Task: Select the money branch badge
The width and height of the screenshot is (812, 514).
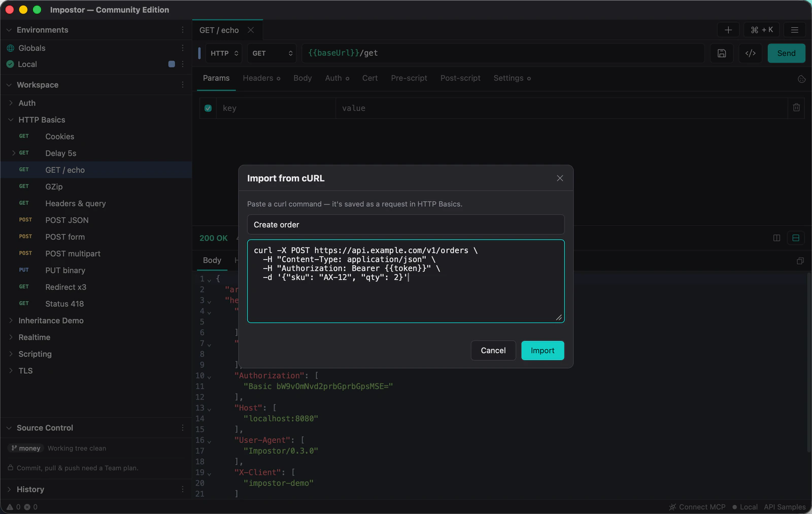Action: pyautogui.click(x=25, y=448)
